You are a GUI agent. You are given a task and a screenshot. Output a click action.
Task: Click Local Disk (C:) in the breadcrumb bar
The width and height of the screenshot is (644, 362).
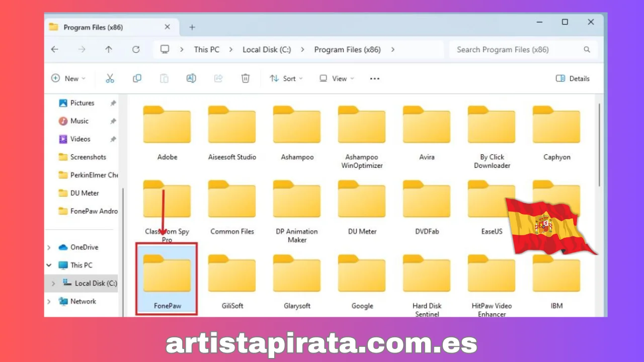pos(267,49)
